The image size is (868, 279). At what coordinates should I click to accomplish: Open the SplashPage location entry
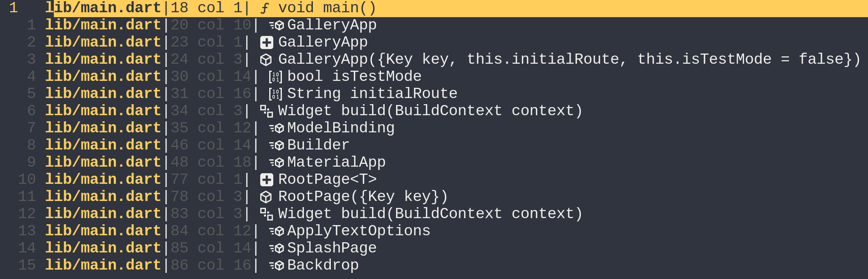pyautogui.click(x=332, y=248)
